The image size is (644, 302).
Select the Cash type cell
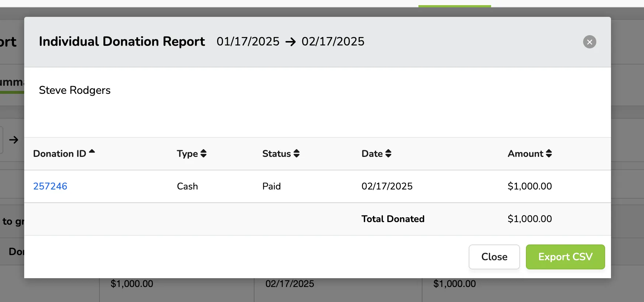click(x=187, y=186)
